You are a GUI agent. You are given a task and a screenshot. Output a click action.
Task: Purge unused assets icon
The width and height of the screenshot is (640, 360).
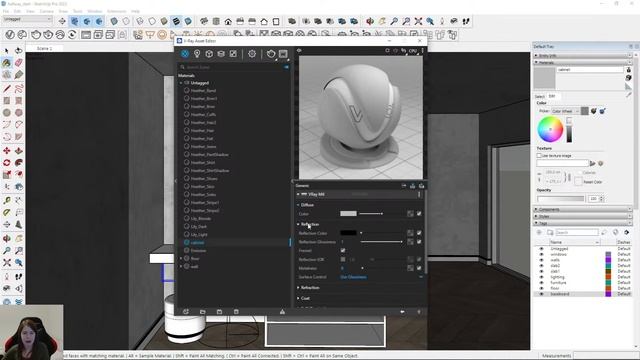(282, 312)
